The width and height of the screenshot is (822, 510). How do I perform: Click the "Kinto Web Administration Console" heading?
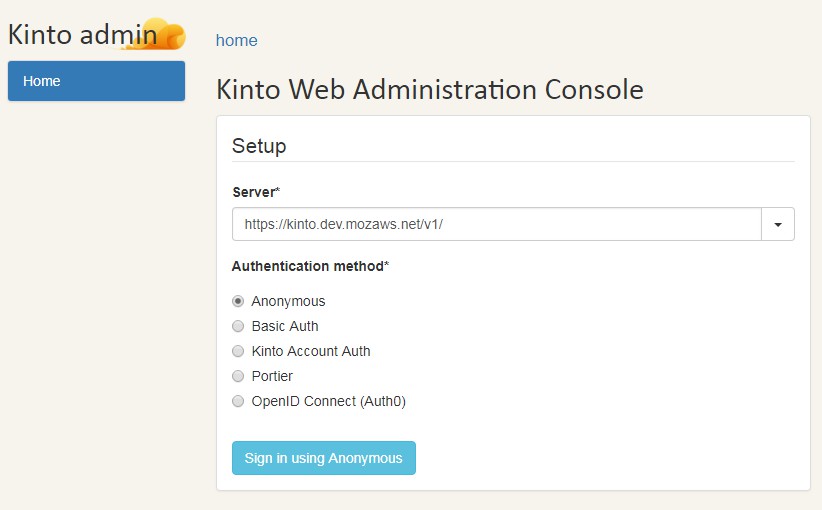point(429,89)
